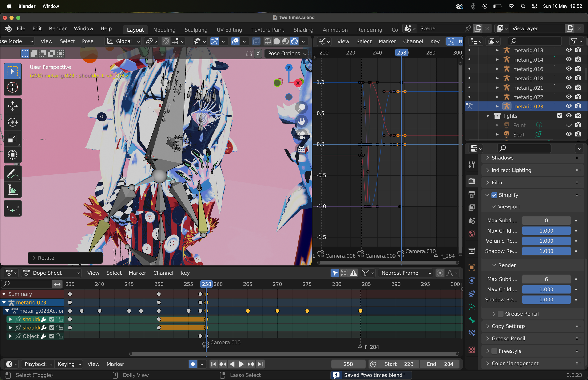Select the 3D Cursor tool
588x380 pixels.
click(13, 87)
